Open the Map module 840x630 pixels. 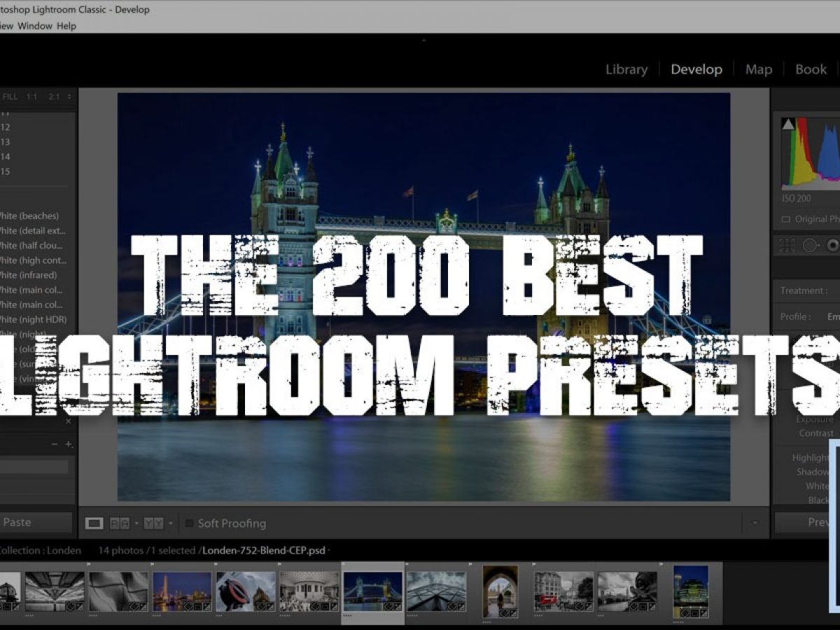pyautogui.click(x=759, y=69)
